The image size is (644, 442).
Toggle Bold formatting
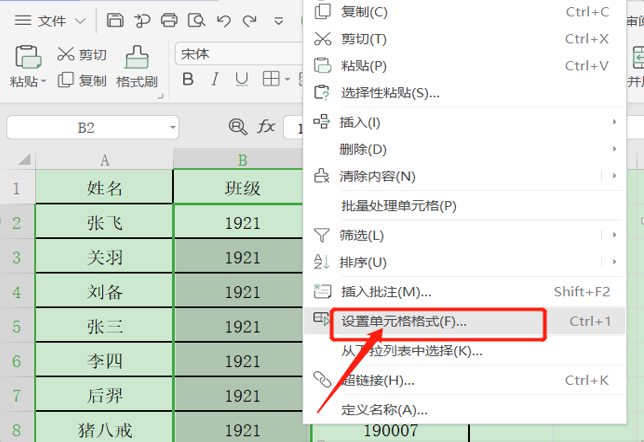pos(188,79)
